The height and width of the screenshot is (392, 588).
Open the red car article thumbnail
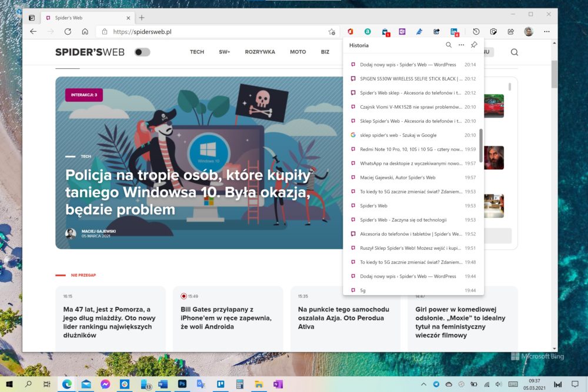tap(494, 106)
